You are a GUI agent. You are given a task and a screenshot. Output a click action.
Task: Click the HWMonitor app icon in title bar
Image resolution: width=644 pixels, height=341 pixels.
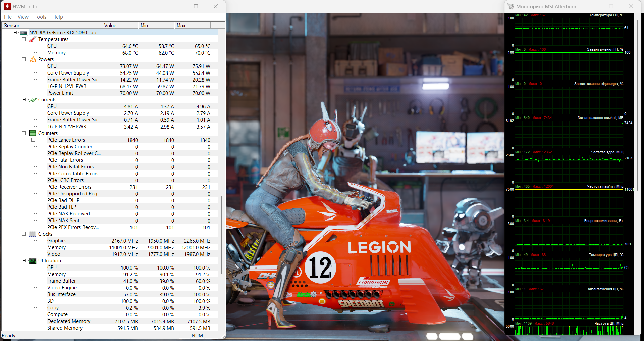tap(7, 6)
